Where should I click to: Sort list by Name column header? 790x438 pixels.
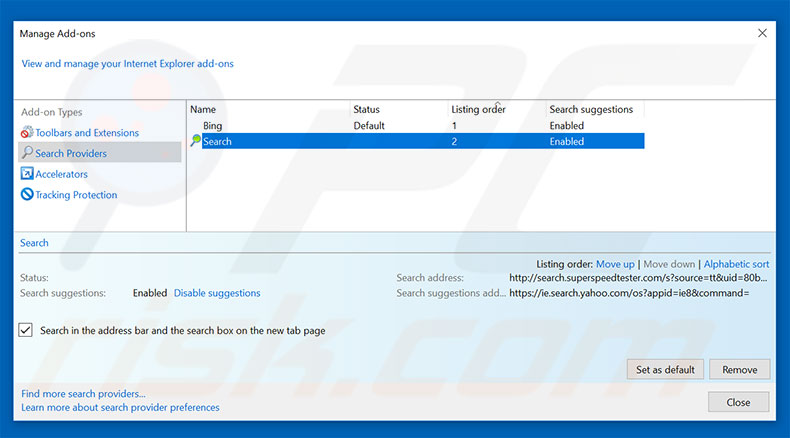point(203,109)
